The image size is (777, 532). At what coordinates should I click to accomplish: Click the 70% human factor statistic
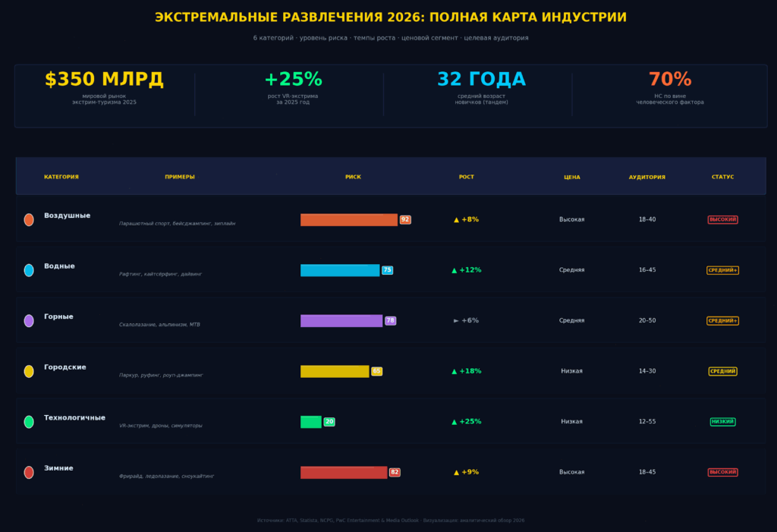pos(670,80)
